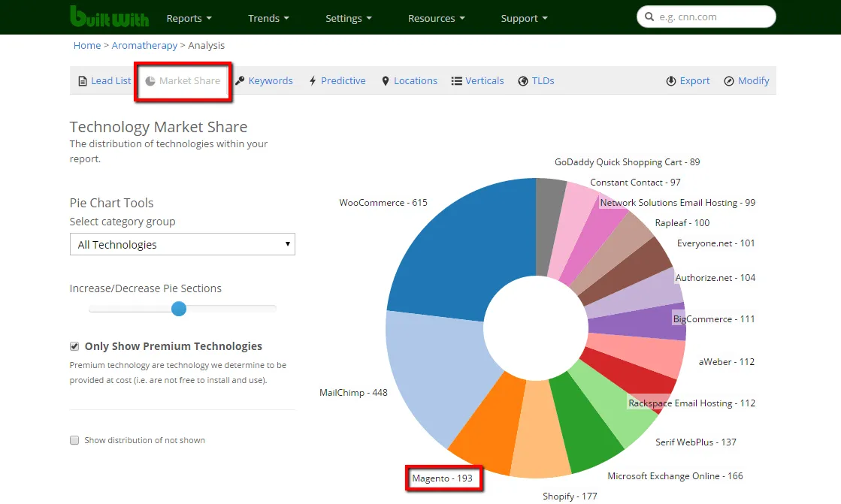
Task: Switch to the Market Share tab
Action: coord(183,81)
